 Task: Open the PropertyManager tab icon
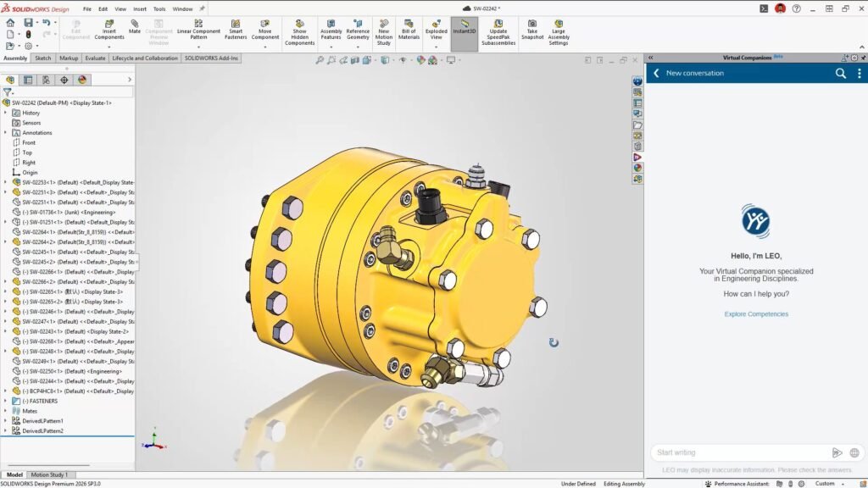28,80
